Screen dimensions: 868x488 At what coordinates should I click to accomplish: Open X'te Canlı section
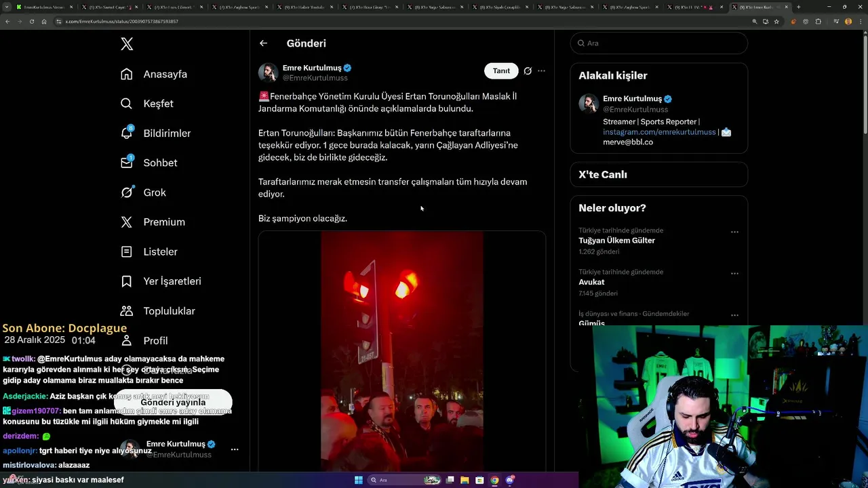coord(658,174)
